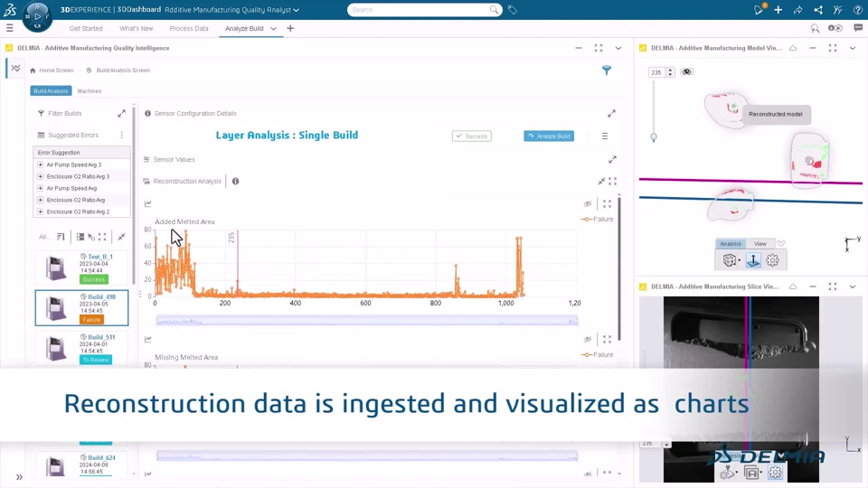
Task: Open the Quality Intelligence widget chevron menu
Action: 618,48
